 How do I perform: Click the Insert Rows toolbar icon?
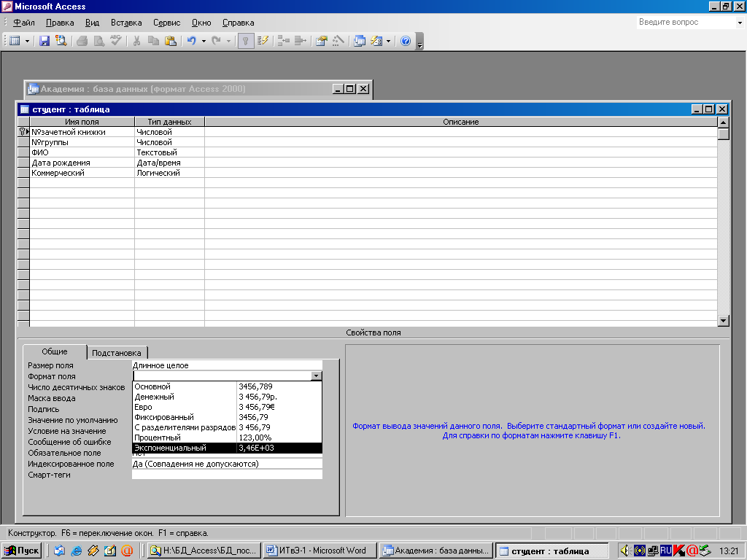[284, 41]
